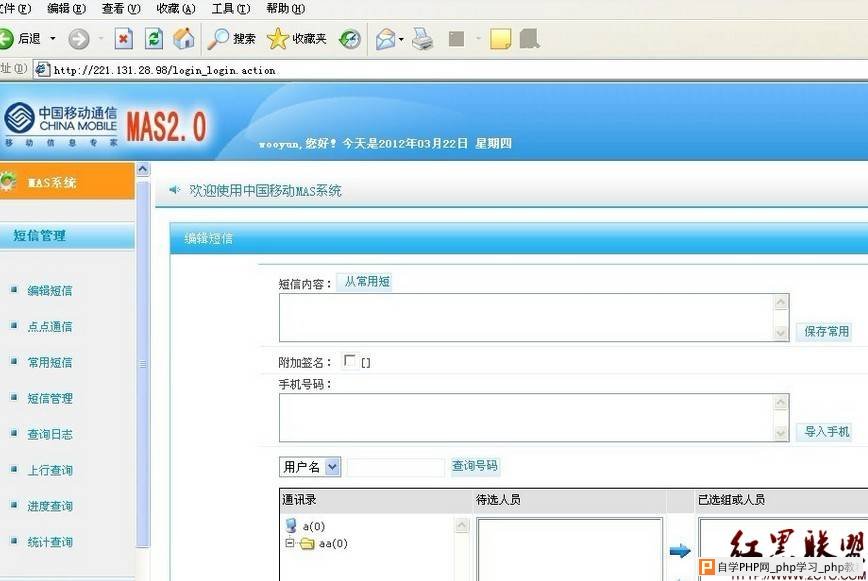Click the browser address bar URL
This screenshot has width=868, height=581.
click(164, 70)
